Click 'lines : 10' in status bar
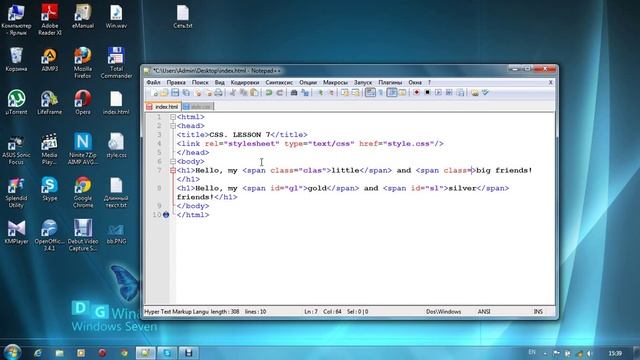640x360 pixels. (x=256, y=311)
